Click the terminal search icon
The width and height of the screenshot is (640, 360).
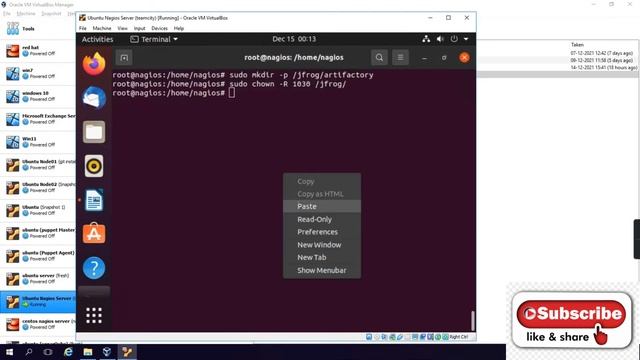pyautogui.click(x=379, y=58)
